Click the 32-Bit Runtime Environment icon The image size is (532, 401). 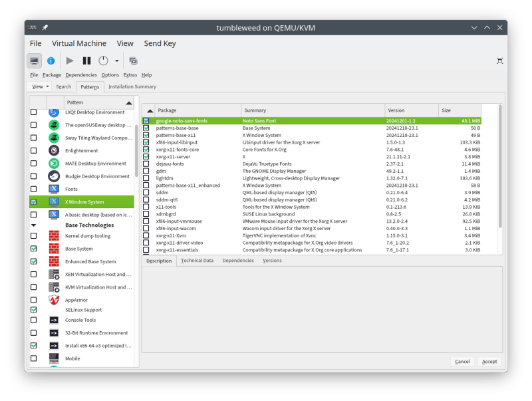tap(54, 333)
